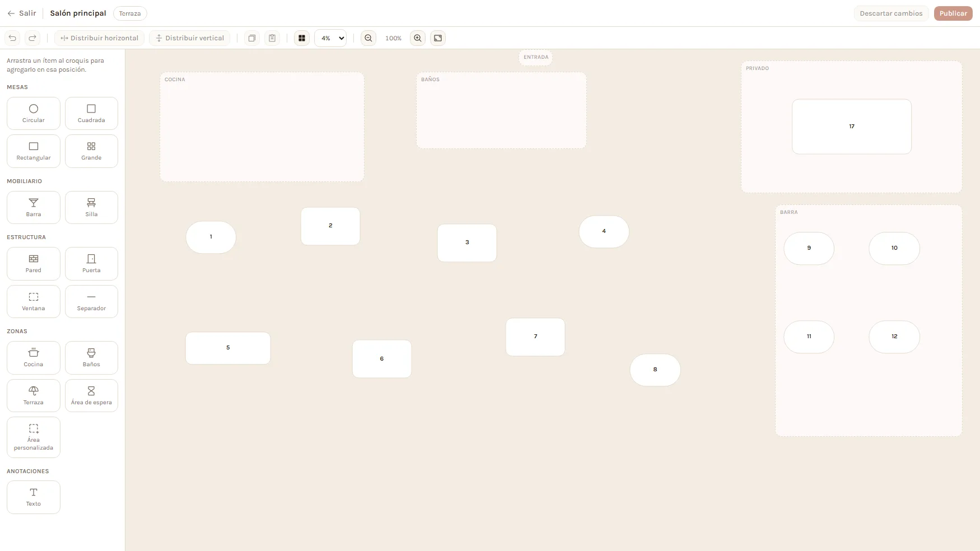Copy selection with the copy icon
This screenshot has width=980, height=551.
tap(252, 38)
